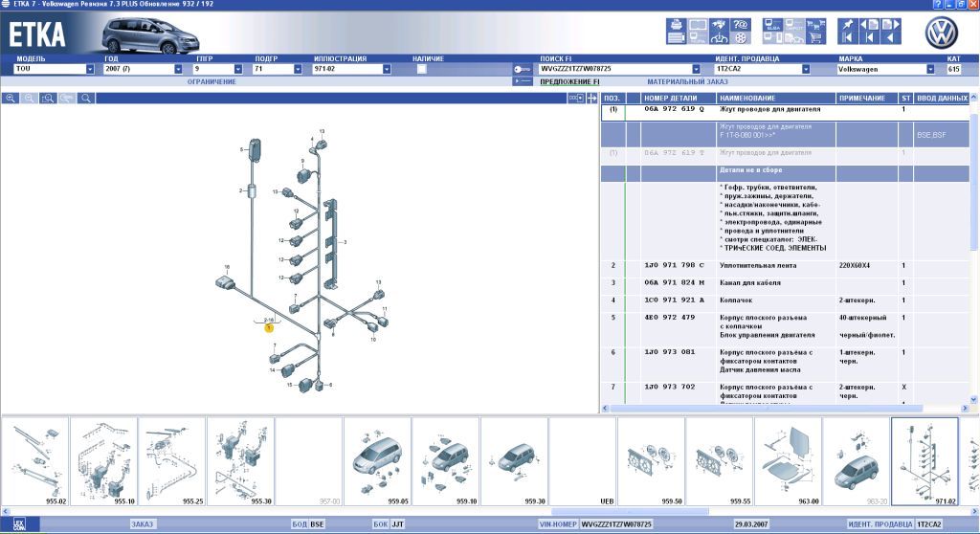Open thumbnail 955-10 illustration
Viewport: 980px width, 534px height.
(103, 461)
